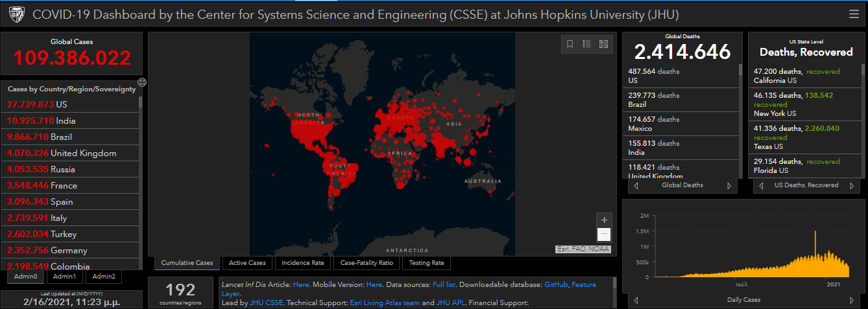868x309 pixels.
Task: Switch to the Incidence Rate tab
Action: click(302, 263)
